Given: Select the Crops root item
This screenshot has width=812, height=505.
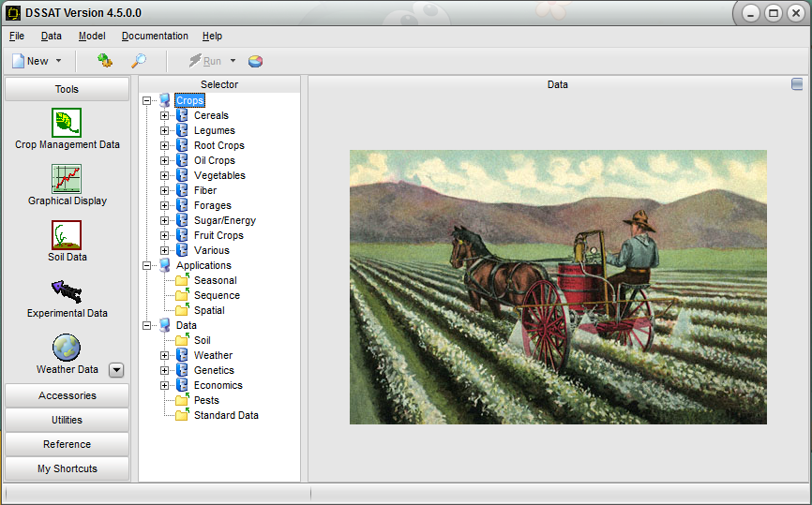Looking at the screenshot, I should click(189, 100).
